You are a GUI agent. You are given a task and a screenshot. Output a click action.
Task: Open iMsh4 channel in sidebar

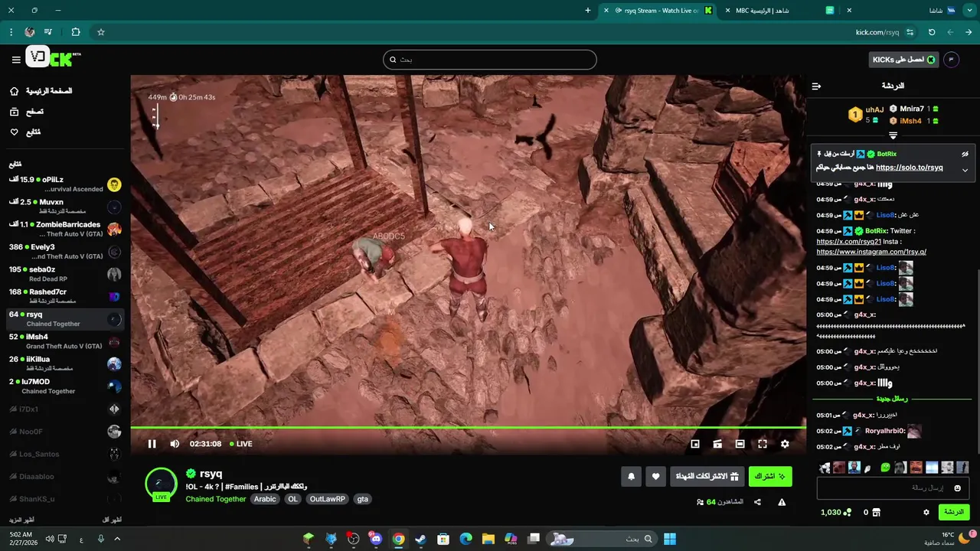(65, 341)
